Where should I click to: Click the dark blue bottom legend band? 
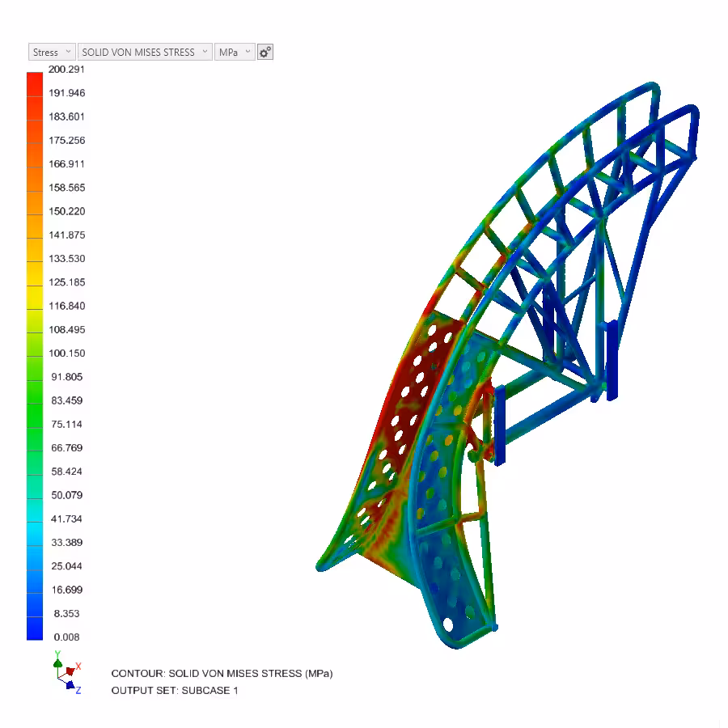(35, 629)
